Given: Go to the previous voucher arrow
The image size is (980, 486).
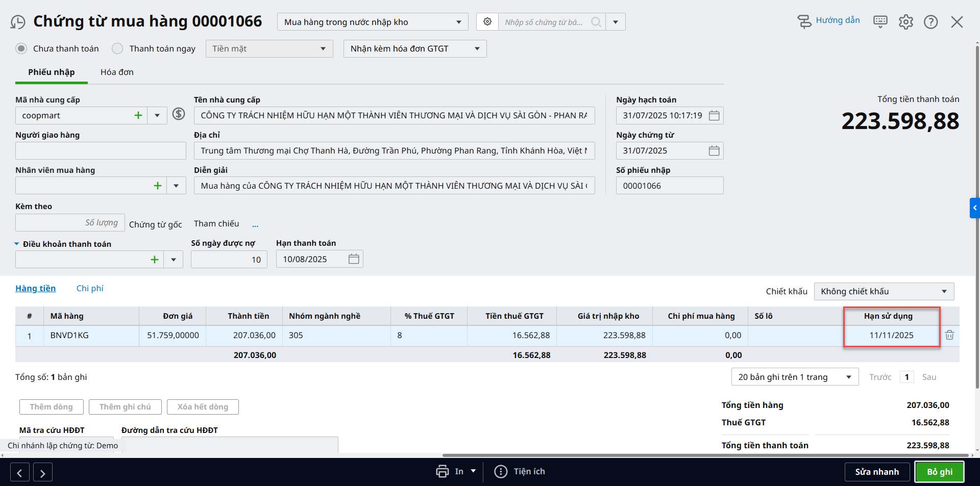Looking at the screenshot, I should tap(19, 473).
